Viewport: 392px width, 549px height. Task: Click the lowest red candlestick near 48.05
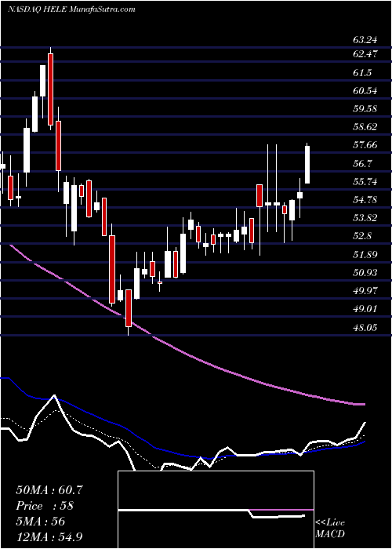[129, 310]
